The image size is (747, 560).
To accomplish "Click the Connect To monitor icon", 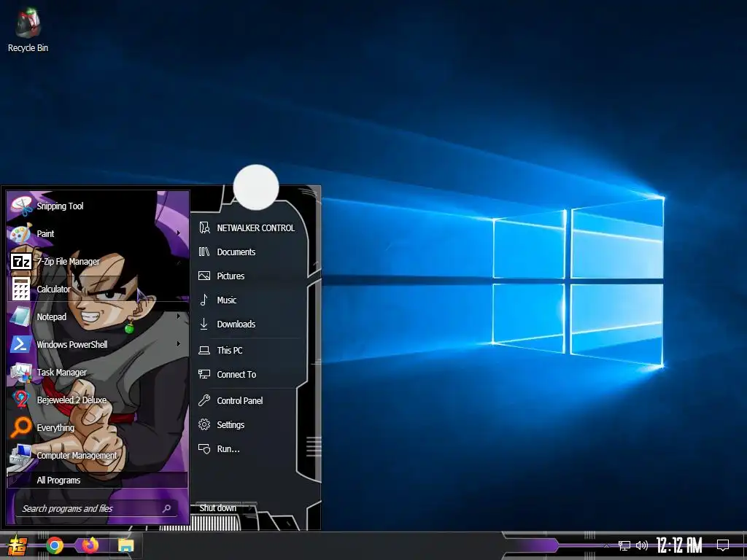I will (204, 374).
